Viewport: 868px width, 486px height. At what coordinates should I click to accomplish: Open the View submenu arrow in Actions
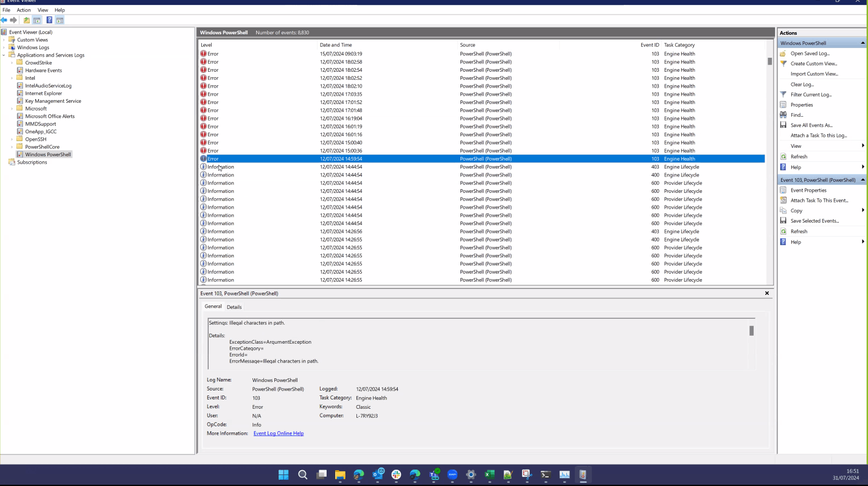pyautogui.click(x=863, y=146)
